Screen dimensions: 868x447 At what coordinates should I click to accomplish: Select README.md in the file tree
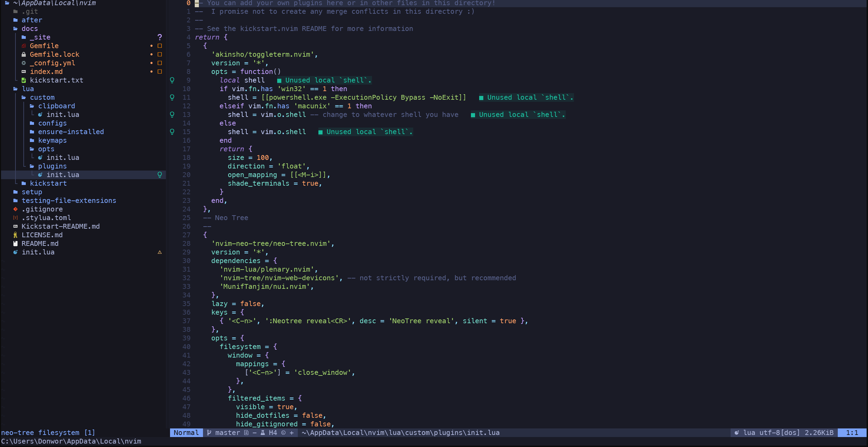click(40, 243)
